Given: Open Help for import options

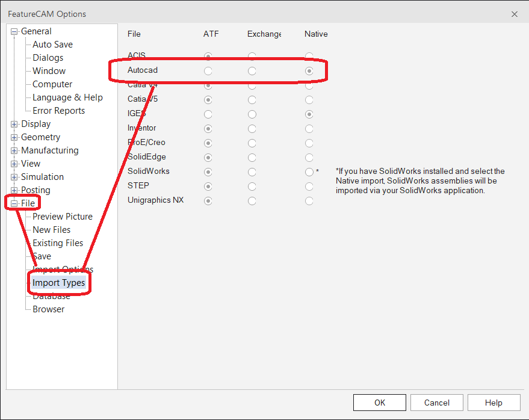Looking at the screenshot, I should point(493,402).
